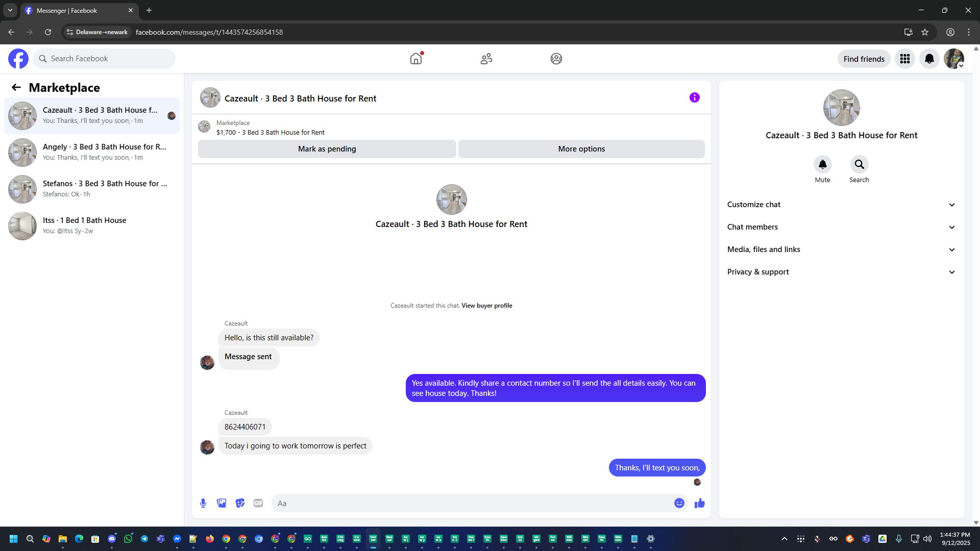Open the GIF picker icon
The height and width of the screenshot is (551, 980).
pos(258,503)
